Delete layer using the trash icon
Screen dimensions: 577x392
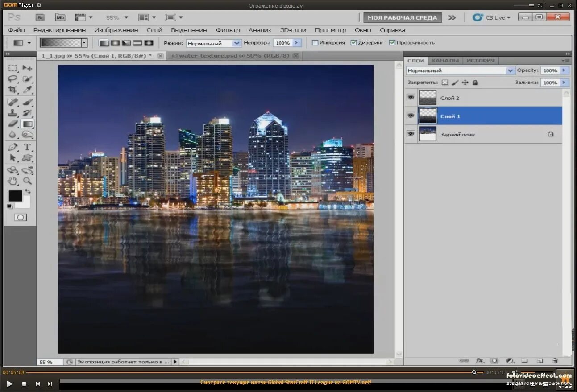(555, 360)
